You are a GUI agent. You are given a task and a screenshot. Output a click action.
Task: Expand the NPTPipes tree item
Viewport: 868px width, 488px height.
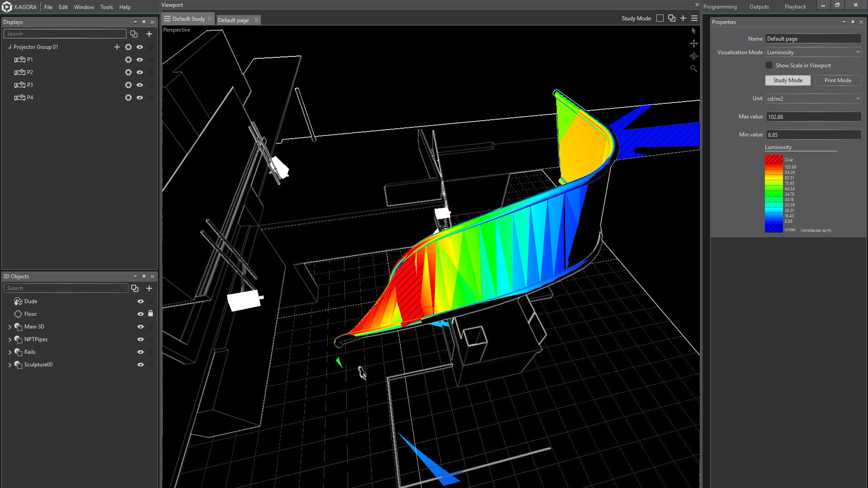10,339
